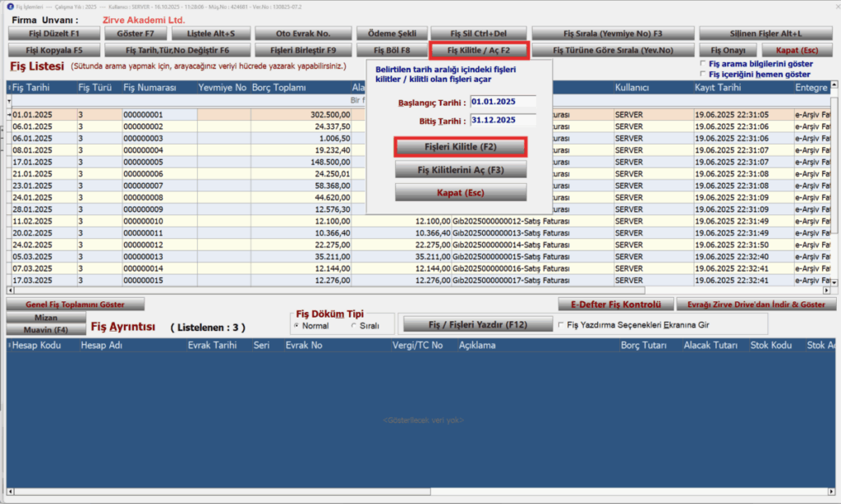Click the Yevmiye No column header
Image resolution: width=841 pixels, height=504 pixels.
tap(223, 87)
